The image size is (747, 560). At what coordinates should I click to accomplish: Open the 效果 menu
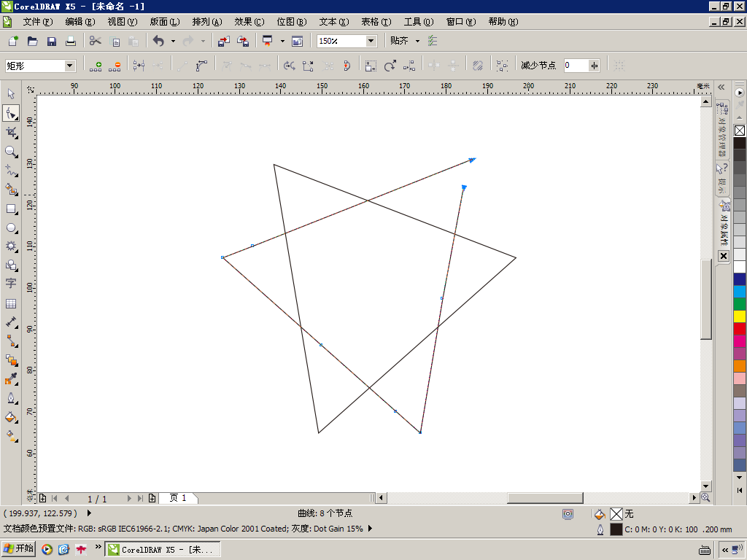coord(249,22)
